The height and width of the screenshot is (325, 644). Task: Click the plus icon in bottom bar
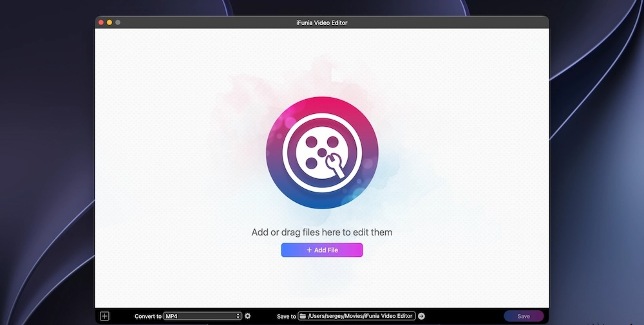click(105, 316)
